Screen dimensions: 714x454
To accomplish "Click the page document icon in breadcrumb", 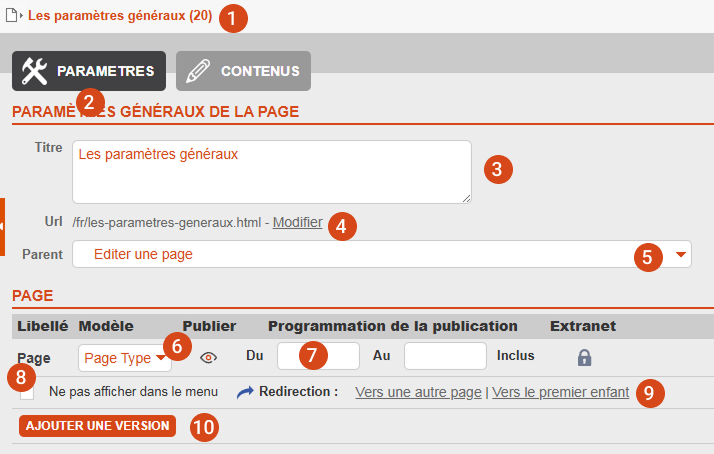I will coord(12,16).
